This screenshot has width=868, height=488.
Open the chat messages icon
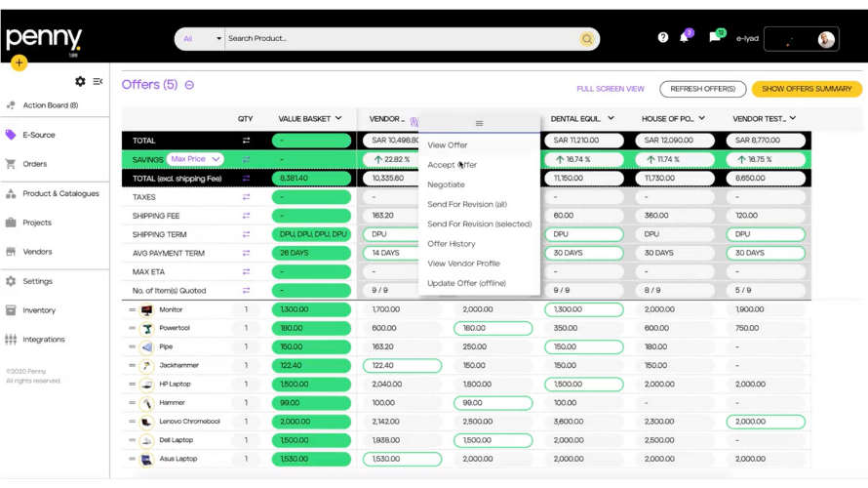coord(715,38)
